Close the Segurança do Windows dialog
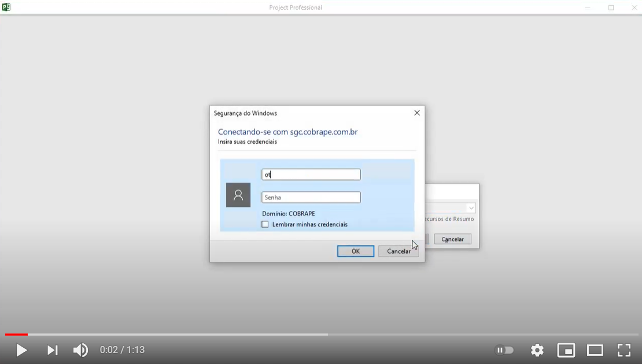Screen dimensions: 642x364 coord(417,113)
